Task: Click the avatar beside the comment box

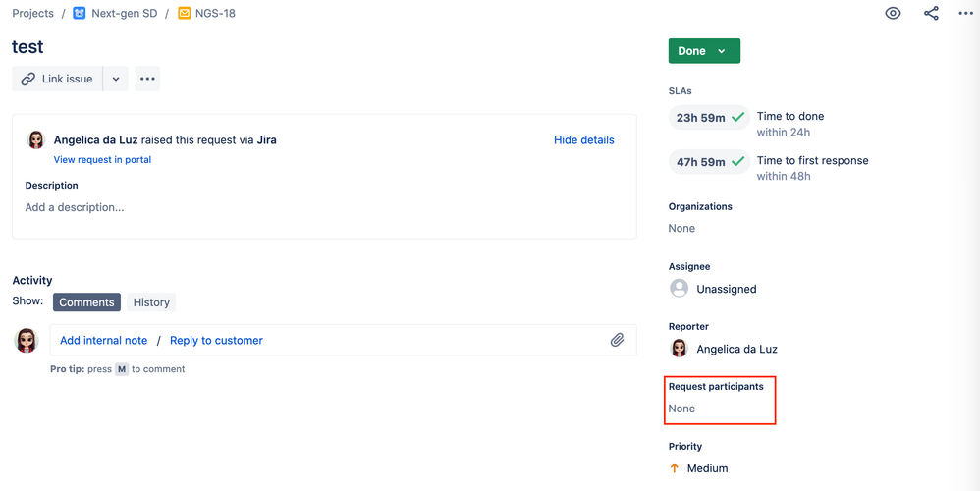Action: pos(27,341)
